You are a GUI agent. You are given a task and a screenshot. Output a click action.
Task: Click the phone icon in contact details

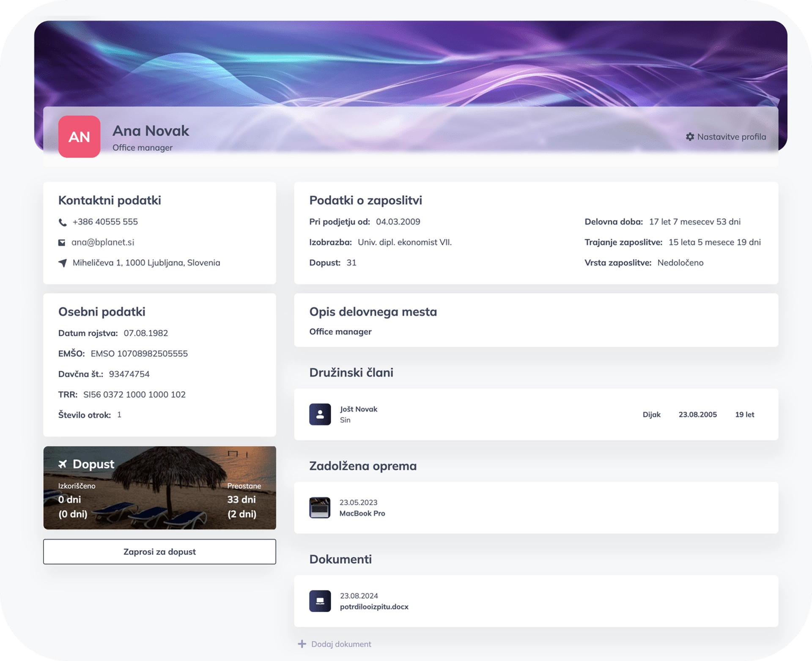click(63, 222)
